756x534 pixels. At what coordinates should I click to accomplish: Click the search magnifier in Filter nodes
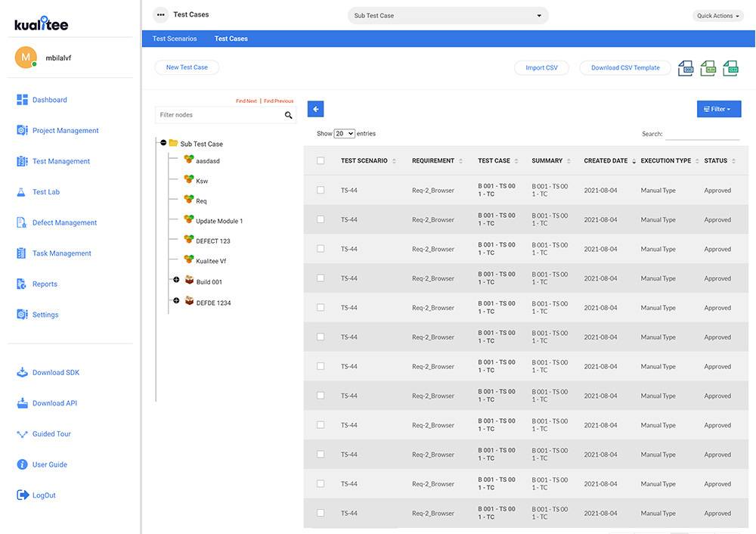click(288, 115)
